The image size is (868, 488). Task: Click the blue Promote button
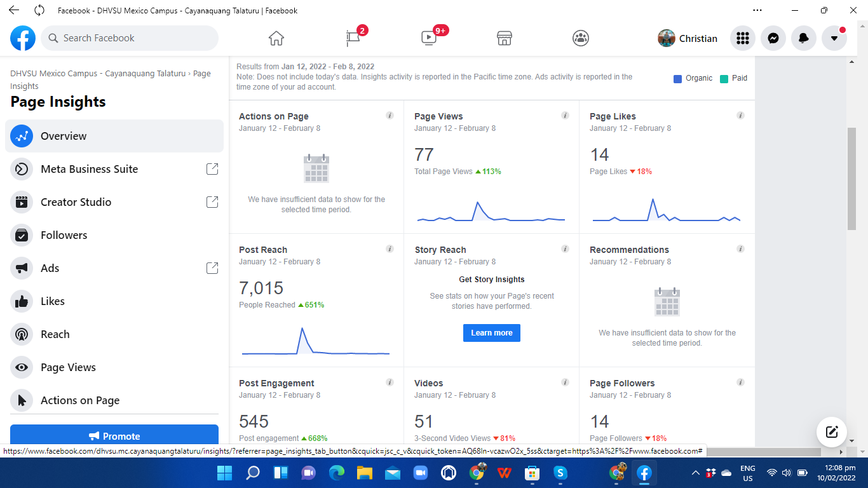pyautogui.click(x=114, y=436)
